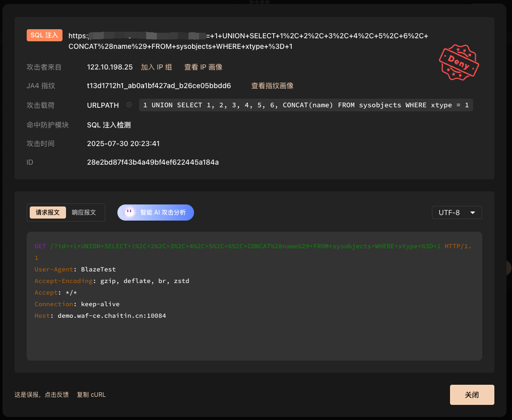The image size is (512, 420).
Task: Click the attack URL at the top
Action: 248,41
